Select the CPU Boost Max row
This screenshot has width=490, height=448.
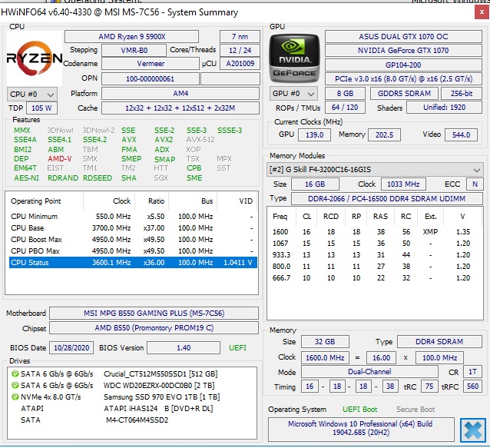tap(133, 240)
